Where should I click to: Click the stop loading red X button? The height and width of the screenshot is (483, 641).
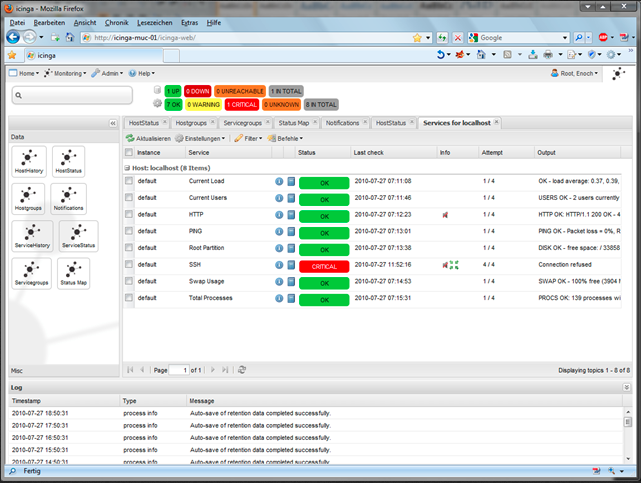458,38
